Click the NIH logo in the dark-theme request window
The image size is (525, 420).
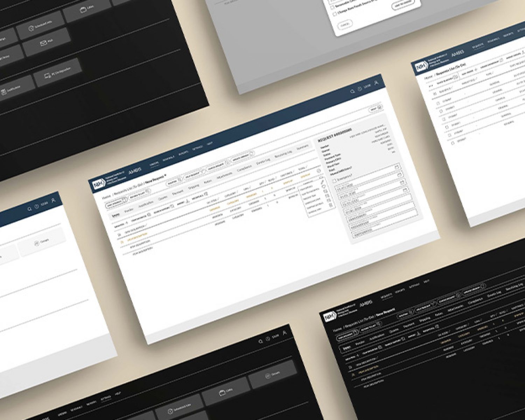click(x=329, y=317)
